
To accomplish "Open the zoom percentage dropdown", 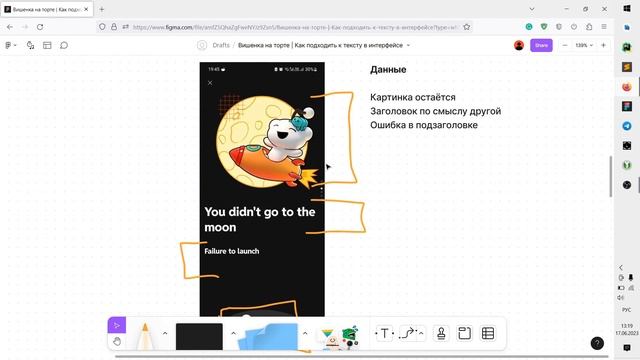I will point(584,45).
